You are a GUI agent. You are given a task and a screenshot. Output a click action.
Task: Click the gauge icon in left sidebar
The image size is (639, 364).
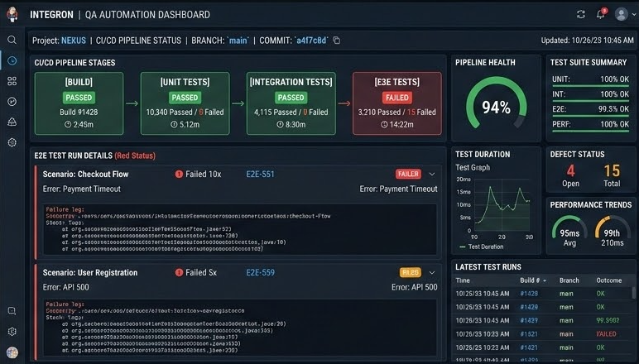(x=12, y=101)
